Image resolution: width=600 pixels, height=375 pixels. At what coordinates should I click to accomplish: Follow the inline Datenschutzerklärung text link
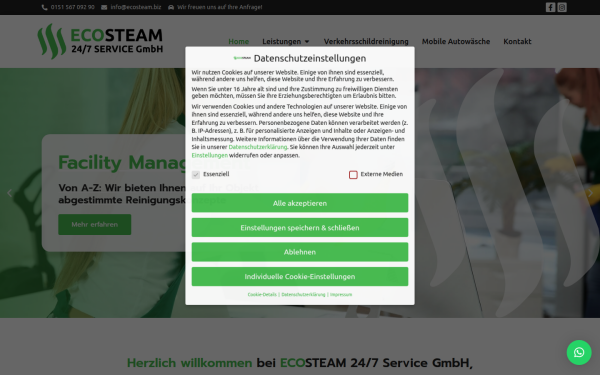point(258,147)
